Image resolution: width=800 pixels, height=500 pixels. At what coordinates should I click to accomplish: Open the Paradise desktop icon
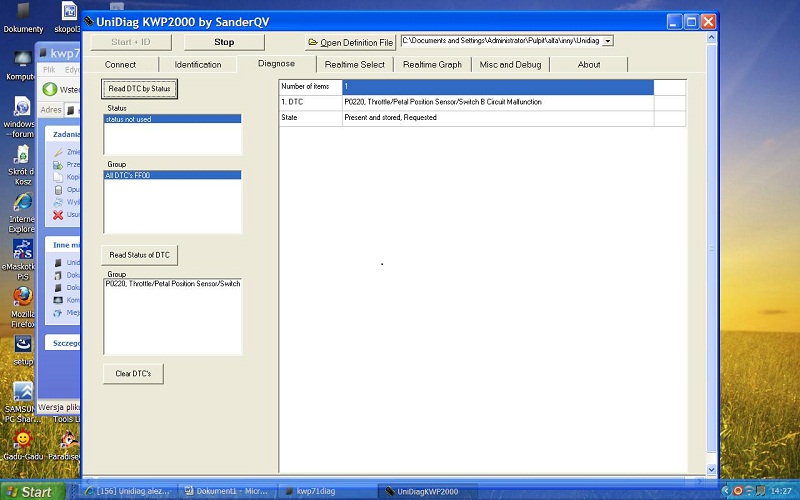(x=65, y=445)
